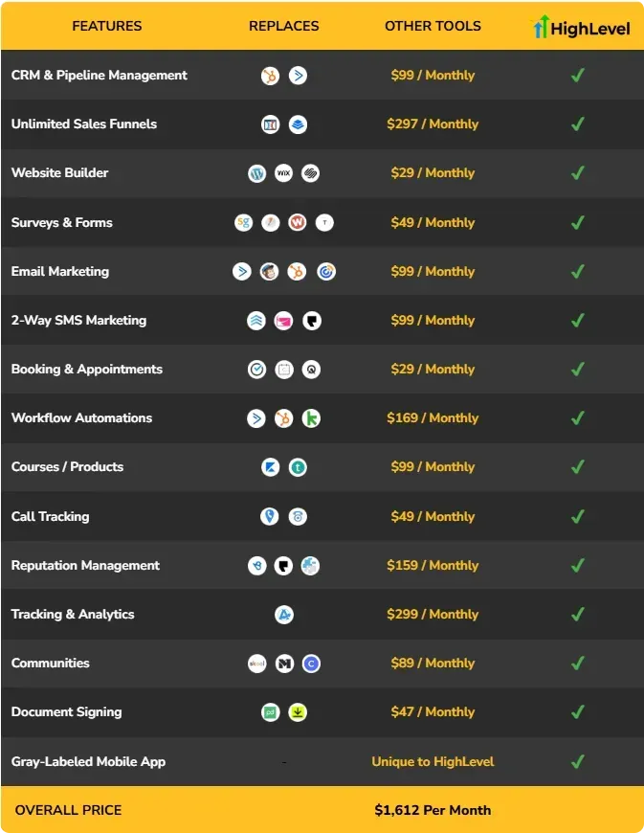The height and width of the screenshot is (833, 644).
Task: Click the Kajabi icon in Courses row
Action: [x=270, y=467]
